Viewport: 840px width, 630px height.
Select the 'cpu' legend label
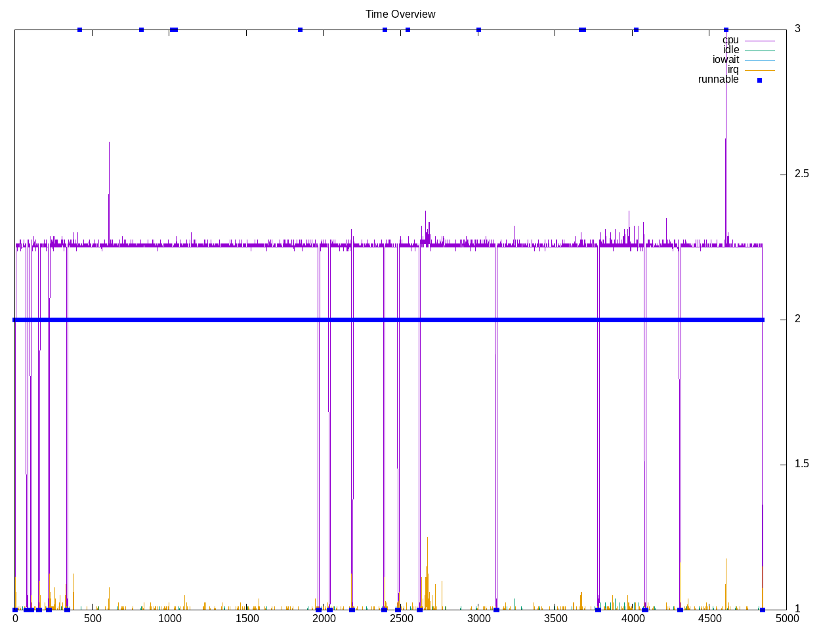pyautogui.click(x=730, y=40)
